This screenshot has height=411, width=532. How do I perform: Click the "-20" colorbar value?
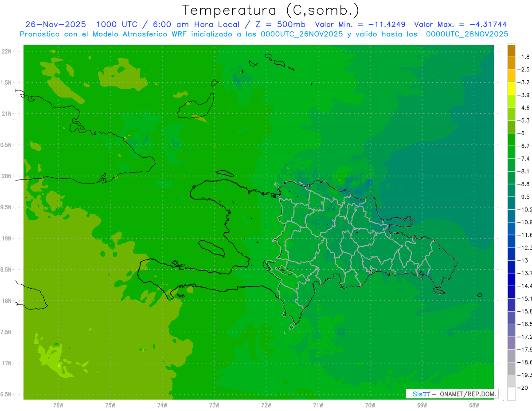(x=523, y=388)
